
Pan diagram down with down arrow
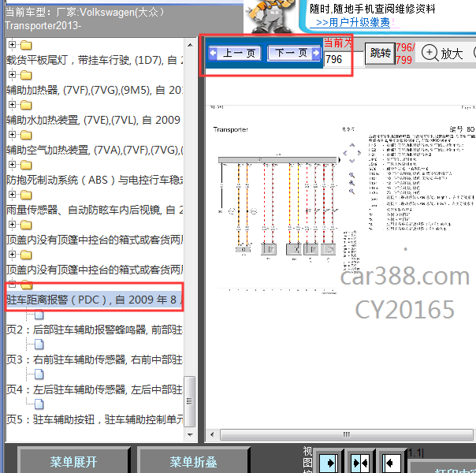pyautogui.click(x=351, y=161)
